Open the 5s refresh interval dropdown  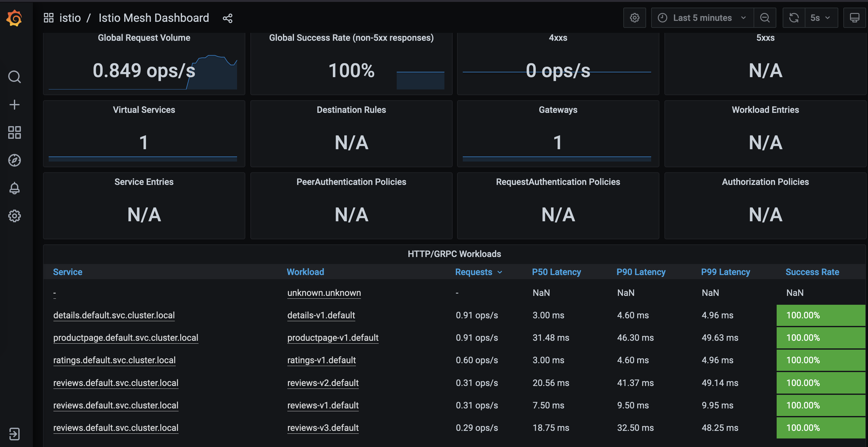[x=821, y=18]
